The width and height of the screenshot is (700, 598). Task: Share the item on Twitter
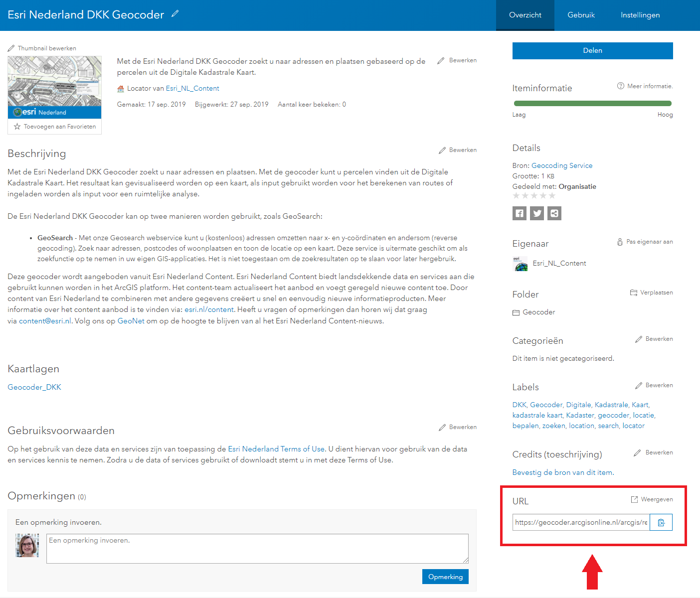(x=537, y=213)
